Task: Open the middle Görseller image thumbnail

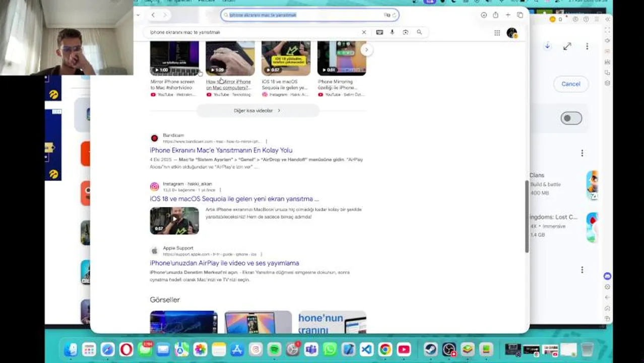Action: click(x=258, y=322)
